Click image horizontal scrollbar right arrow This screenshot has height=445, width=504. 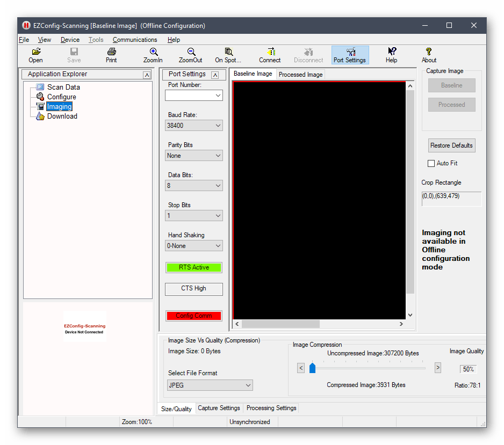click(401, 324)
